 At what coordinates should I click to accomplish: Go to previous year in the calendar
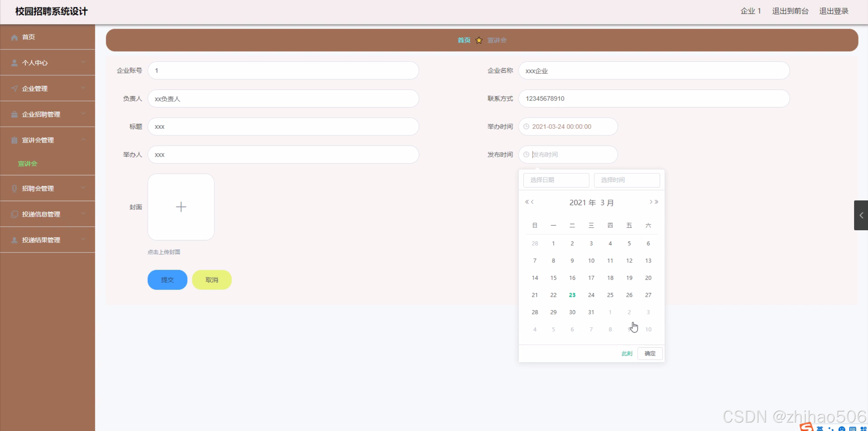click(526, 202)
